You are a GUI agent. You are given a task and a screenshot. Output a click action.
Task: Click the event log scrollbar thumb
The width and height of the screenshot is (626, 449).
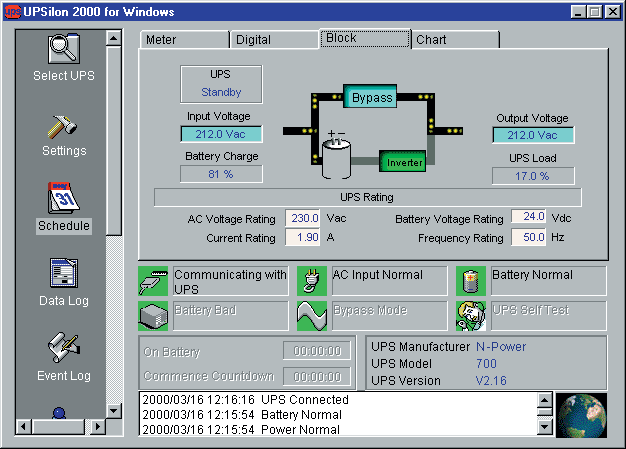[545, 411]
